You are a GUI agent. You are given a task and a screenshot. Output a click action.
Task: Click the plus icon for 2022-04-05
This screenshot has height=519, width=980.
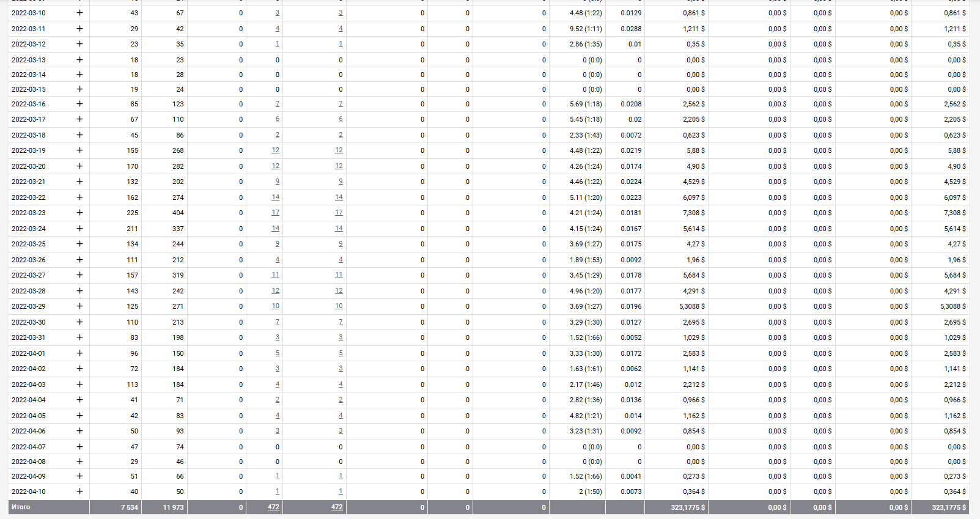[79, 416]
